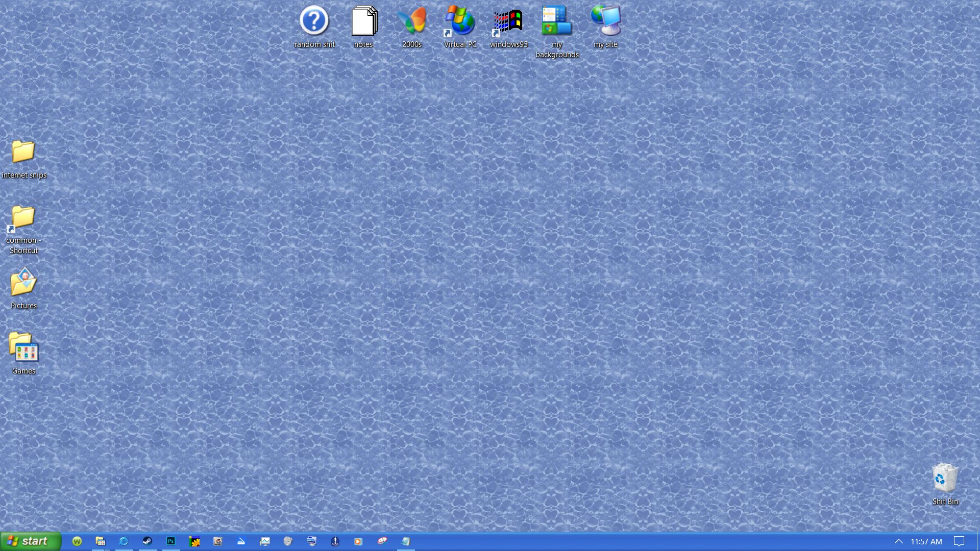The width and height of the screenshot is (980, 551).
Task: Expand the hidden system tray icons
Action: [x=898, y=541]
